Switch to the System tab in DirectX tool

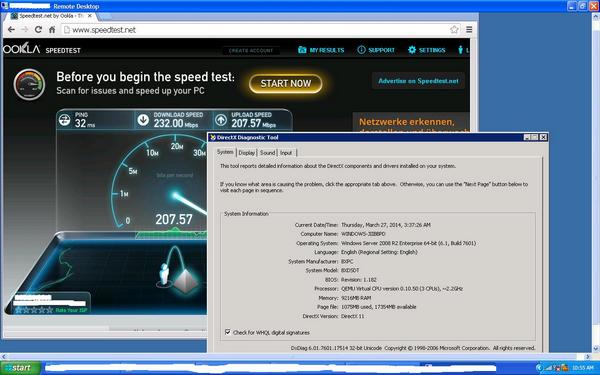225,152
